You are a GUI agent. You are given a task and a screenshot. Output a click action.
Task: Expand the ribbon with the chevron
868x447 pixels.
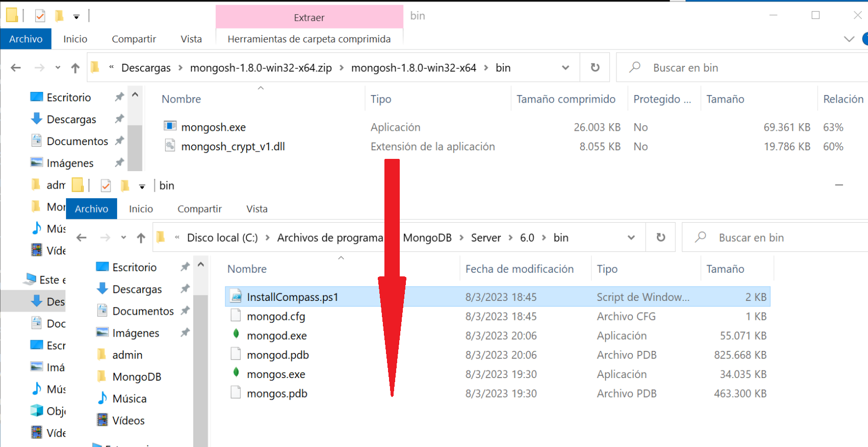849,39
